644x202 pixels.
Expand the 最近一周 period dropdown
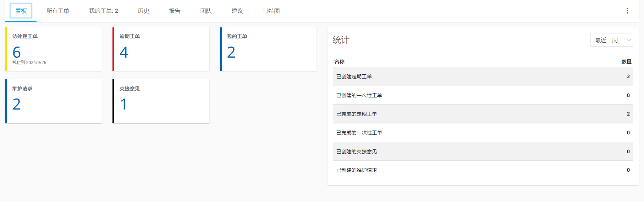[x=611, y=40]
